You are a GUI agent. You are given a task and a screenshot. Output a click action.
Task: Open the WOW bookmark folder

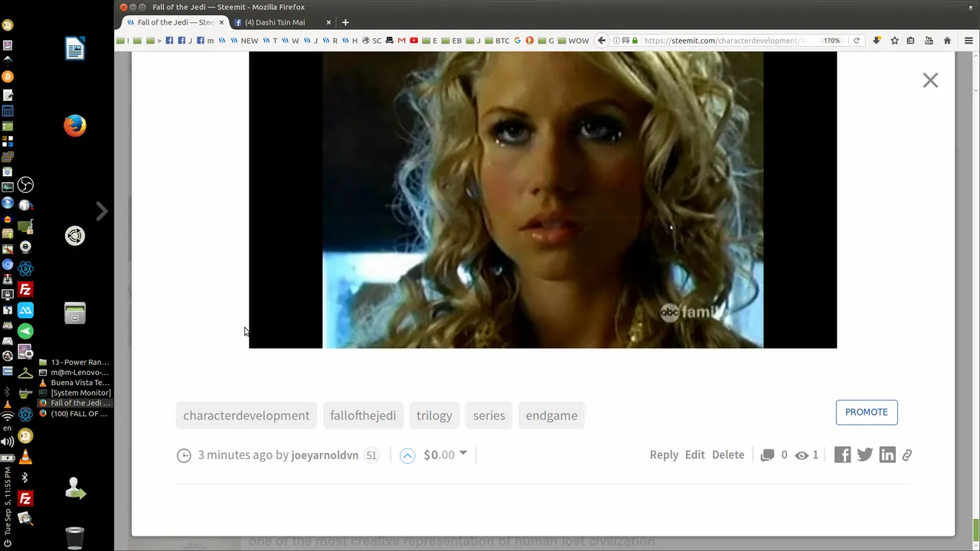(573, 41)
